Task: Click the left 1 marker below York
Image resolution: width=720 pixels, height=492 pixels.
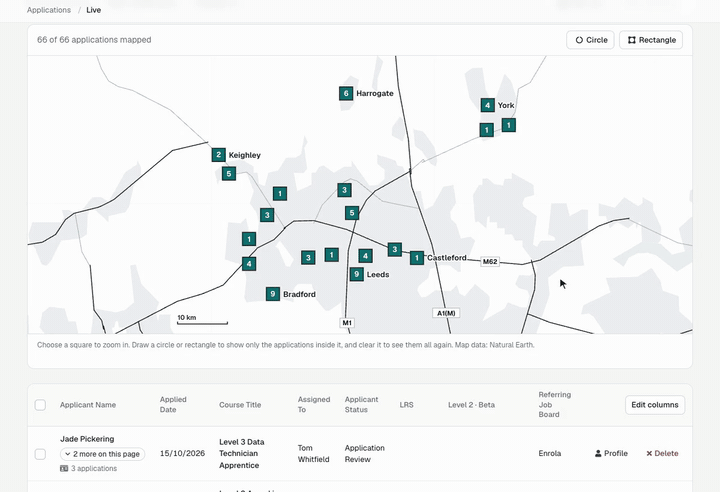Action: [x=486, y=130]
